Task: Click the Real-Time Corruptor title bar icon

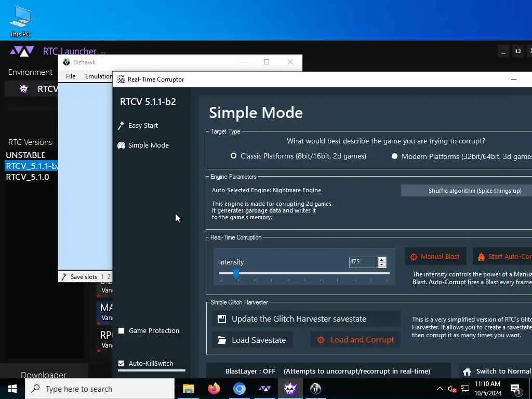Action: pyautogui.click(x=121, y=79)
